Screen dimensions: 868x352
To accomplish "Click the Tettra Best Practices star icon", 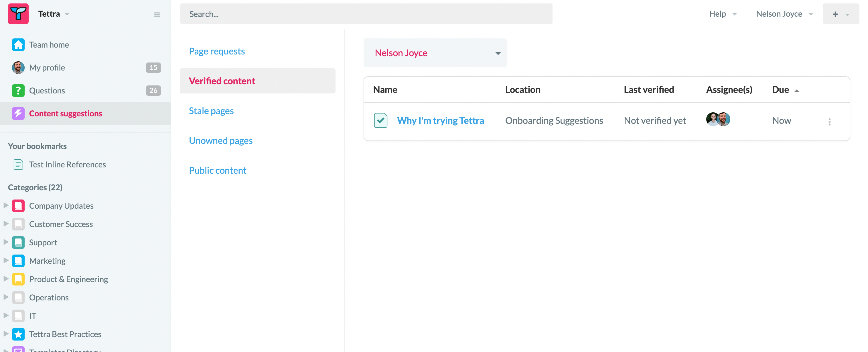I will (18, 334).
